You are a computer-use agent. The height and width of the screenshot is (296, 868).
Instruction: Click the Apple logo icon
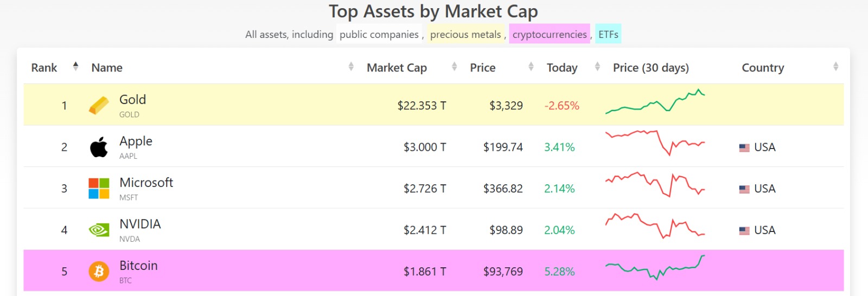[99, 147]
